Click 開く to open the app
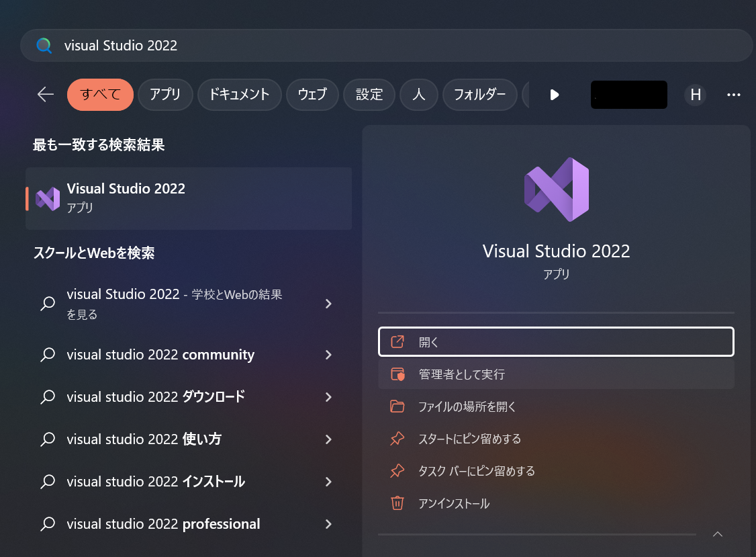This screenshot has height=557, width=756. (556, 342)
